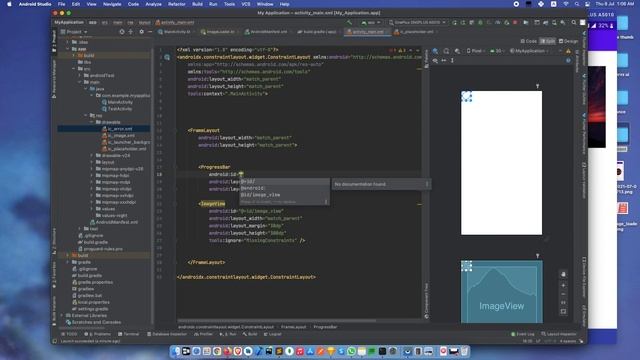Choose @android: from the autocomplete popup

(x=253, y=188)
